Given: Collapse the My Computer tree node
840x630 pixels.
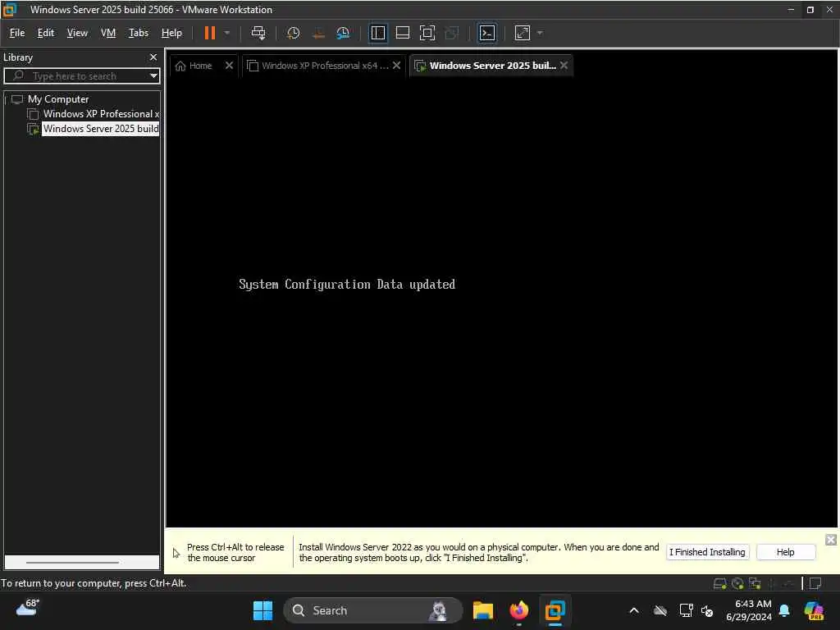Looking at the screenshot, I should coord(6,99).
